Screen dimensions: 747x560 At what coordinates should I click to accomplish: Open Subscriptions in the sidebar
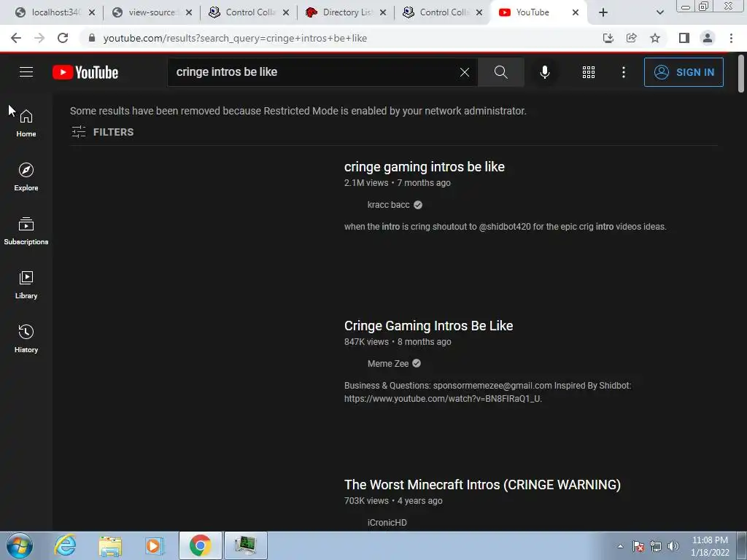(x=26, y=230)
